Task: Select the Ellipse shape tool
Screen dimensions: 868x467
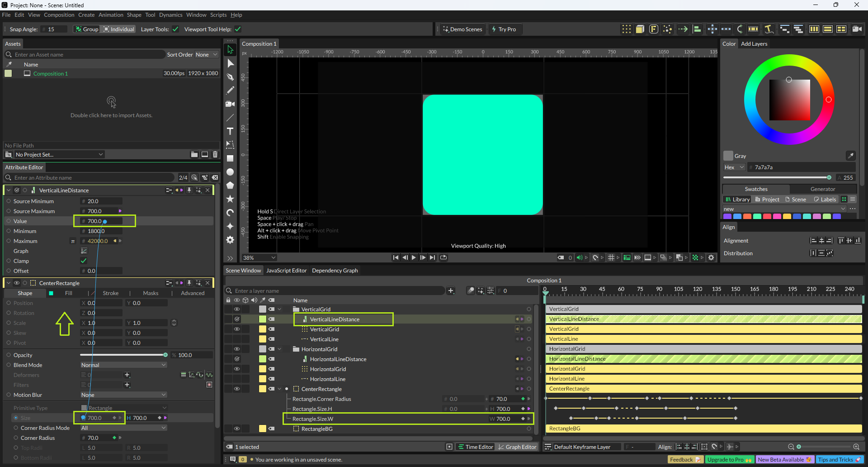Action: point(230,172)
